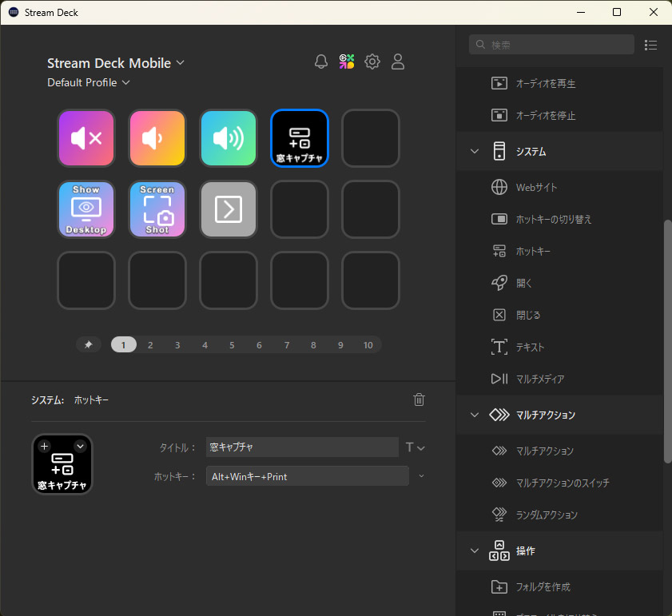Switch to page 8
The width and height of the screenshot is (672, 616).
tap(313, 344)
